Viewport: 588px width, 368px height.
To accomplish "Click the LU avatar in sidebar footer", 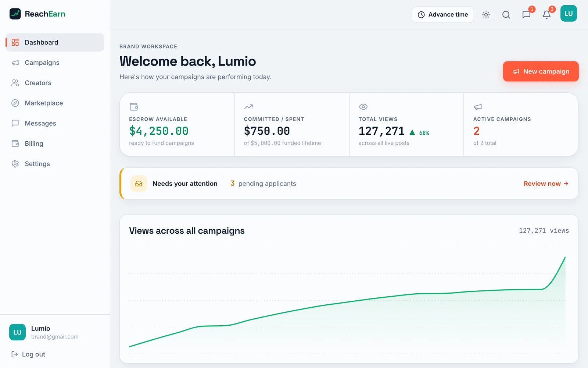I will click(17, 332).
